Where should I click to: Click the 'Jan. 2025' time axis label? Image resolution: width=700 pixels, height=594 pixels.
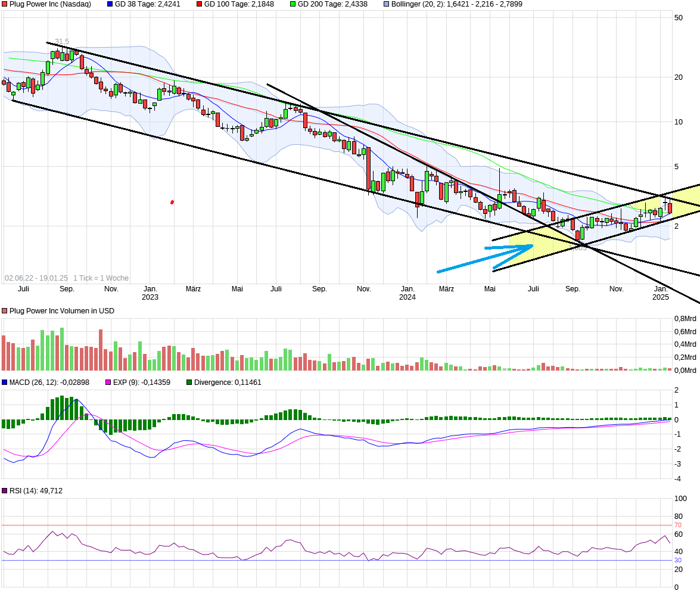661,293
